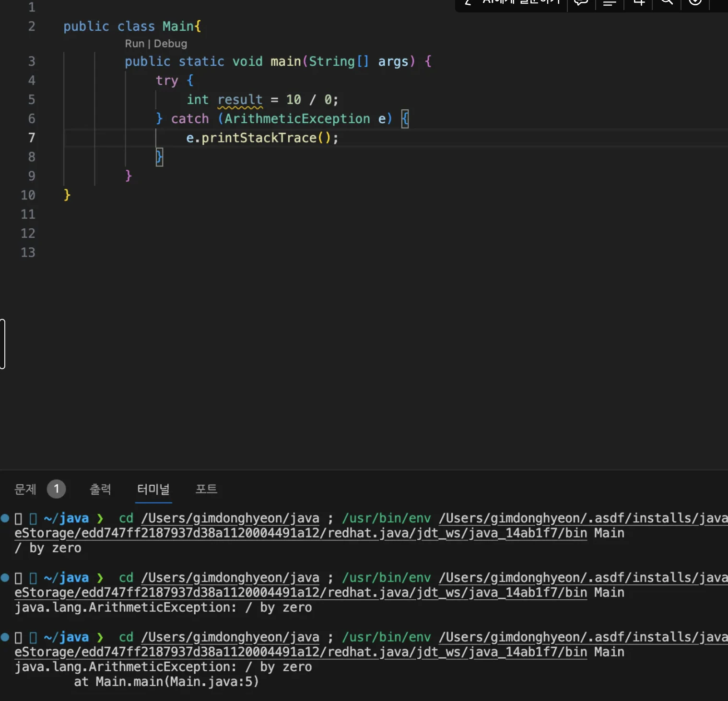Click the class name 'Main' on line 2
This screenshot has width=728, height=701.
[178, 26]
